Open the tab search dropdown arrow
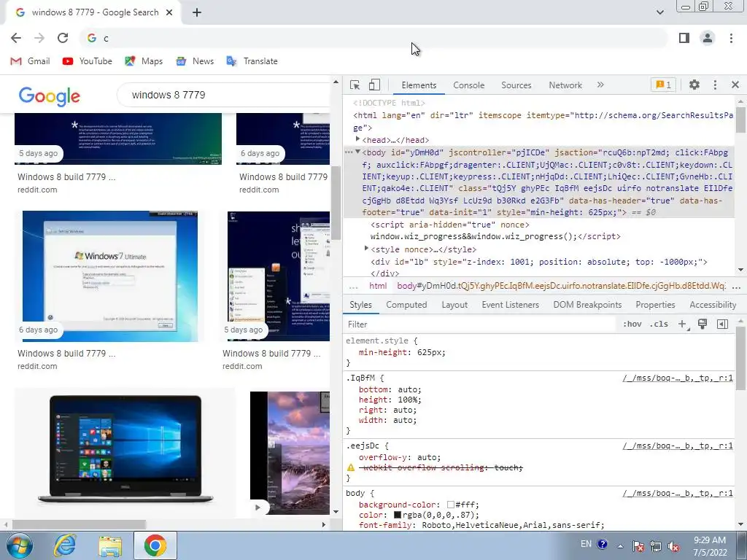This screenshot has width=747, height=560. [x=659, y=12]
